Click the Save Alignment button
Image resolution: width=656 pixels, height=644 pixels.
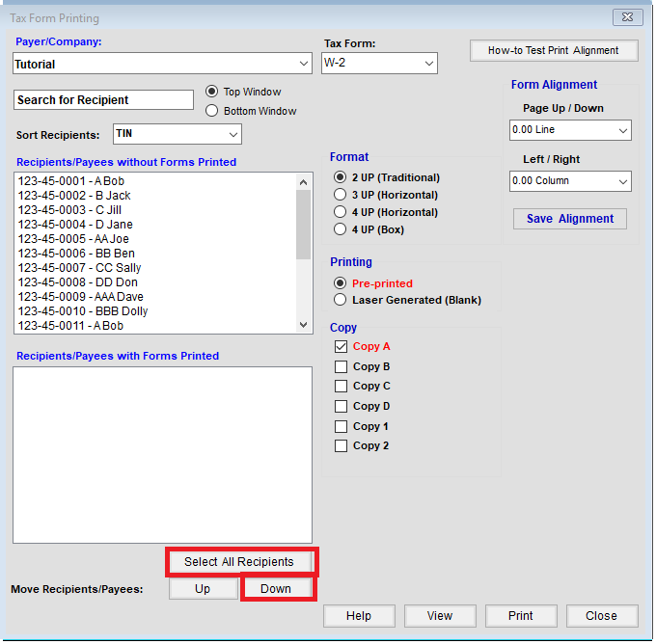pyautogui.click(x=570, y=219)
